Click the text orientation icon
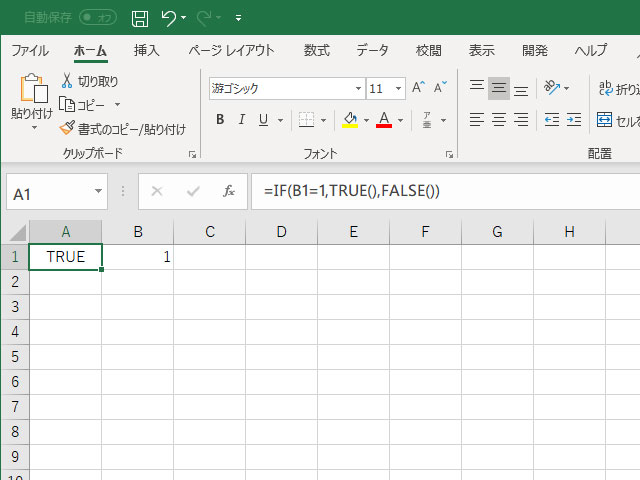The width and height of the screenshot is (640, 480). (x=552, y=87)
